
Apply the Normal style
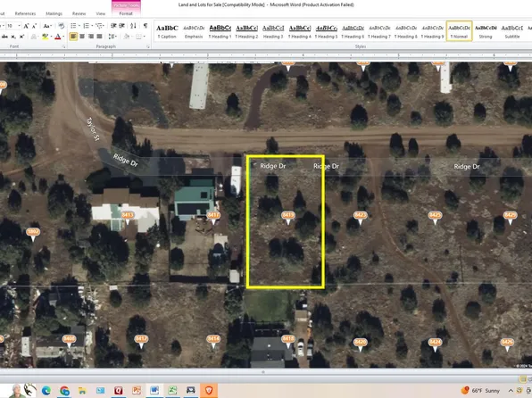click(x=459, y=31)
